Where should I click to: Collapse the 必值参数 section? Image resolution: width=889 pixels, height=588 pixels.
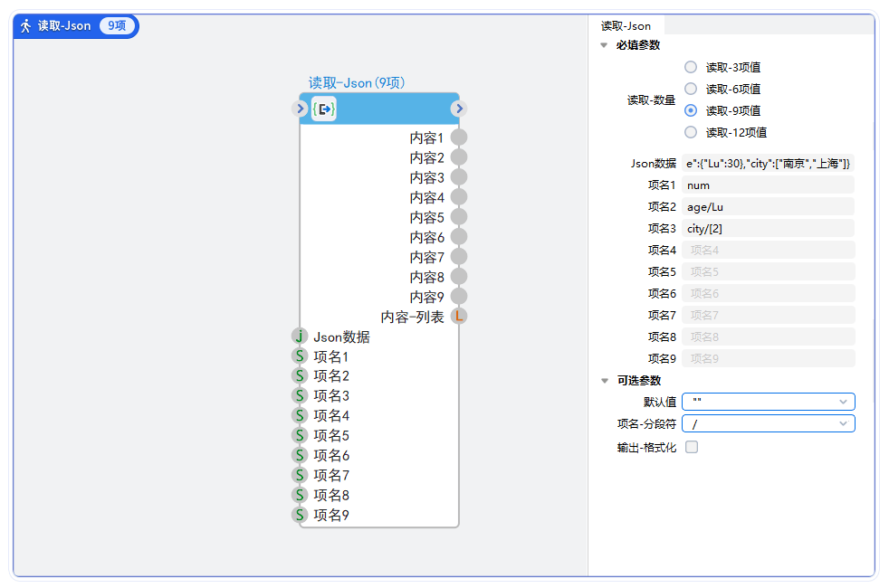click(x=603, y=44)
